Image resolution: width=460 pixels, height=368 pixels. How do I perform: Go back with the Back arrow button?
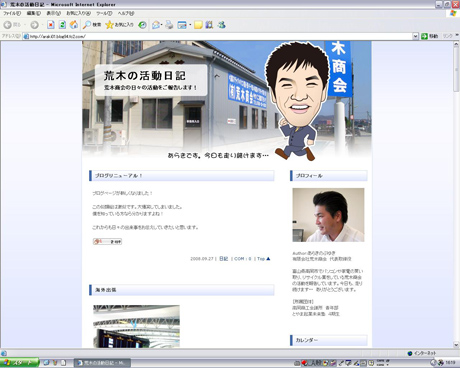click(x=12, y=25)
